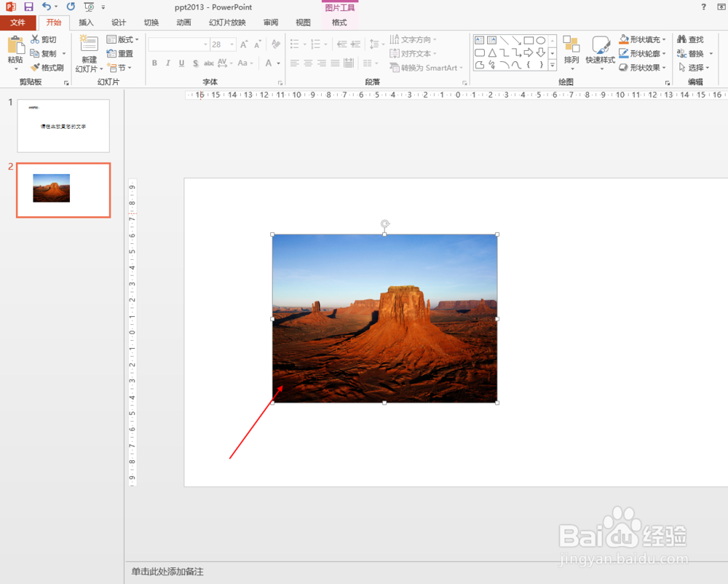Viewport: 728px width, 584px height.
Task: Convert to SmartArt button
Action: [x=426, y=68]
